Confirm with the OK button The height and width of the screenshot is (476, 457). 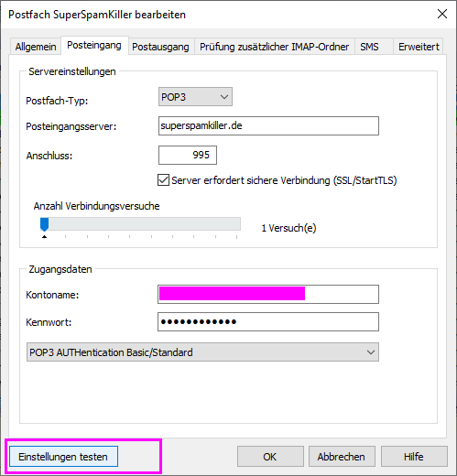[x=270, y=457]
